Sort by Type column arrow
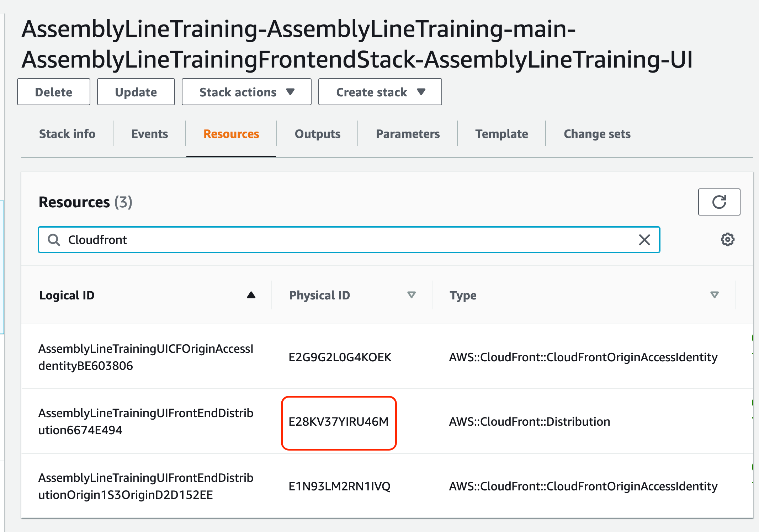 [x=714, y=295]
